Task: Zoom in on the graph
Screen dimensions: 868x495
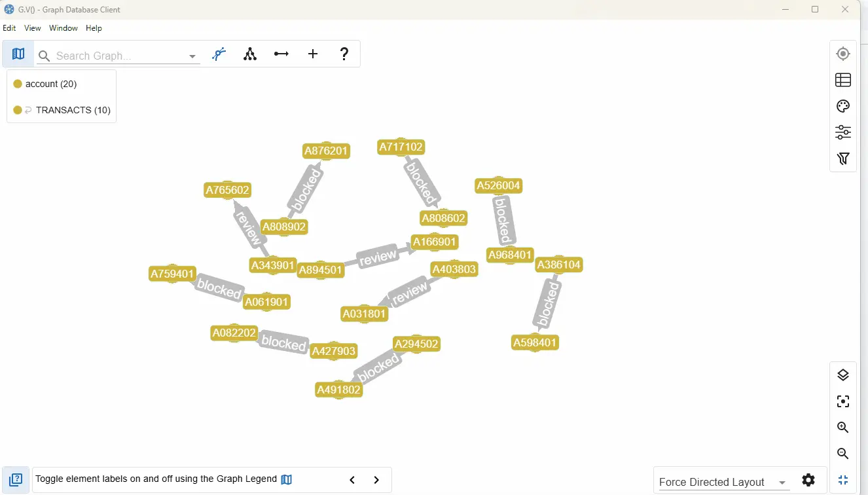Action: point(842,427)
